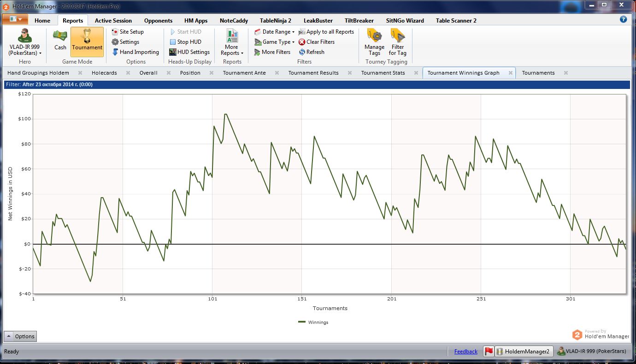
Task: Switch to the Position report tab
Action: [x=190, y=73]
